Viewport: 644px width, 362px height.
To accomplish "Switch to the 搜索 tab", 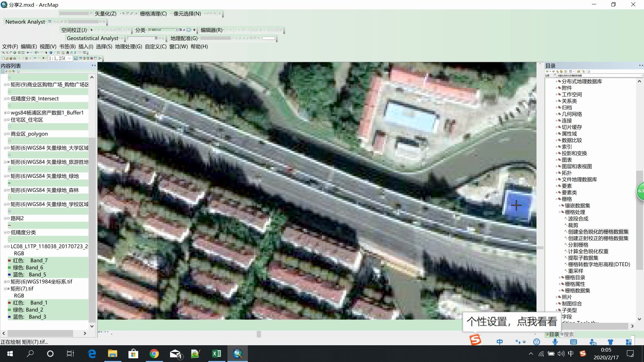I will click(x=568, y=334).
